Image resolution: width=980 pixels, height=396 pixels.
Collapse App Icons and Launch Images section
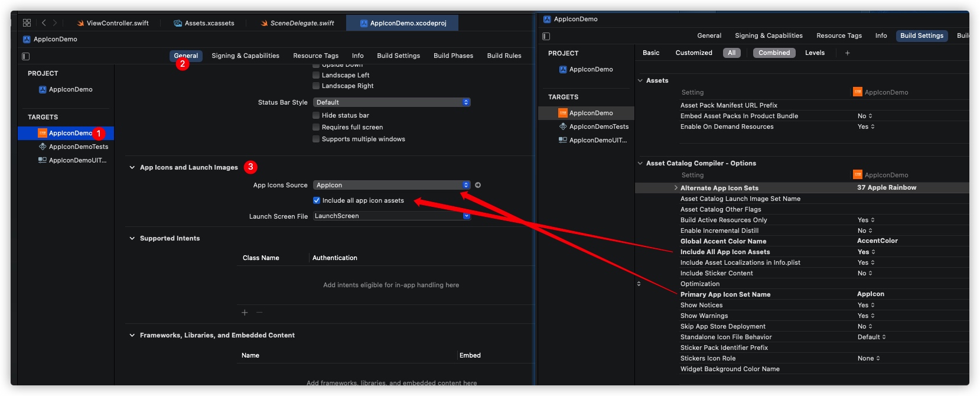(132, 167)
